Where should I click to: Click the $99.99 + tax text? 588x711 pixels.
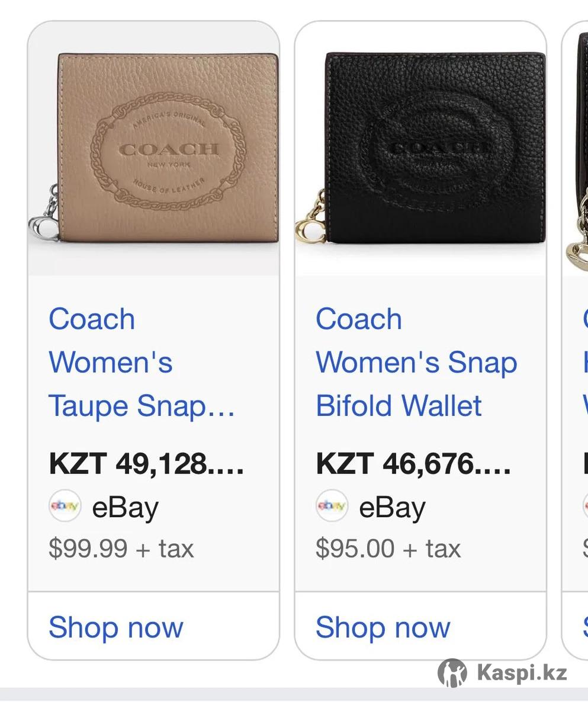[x=121, y=548]
